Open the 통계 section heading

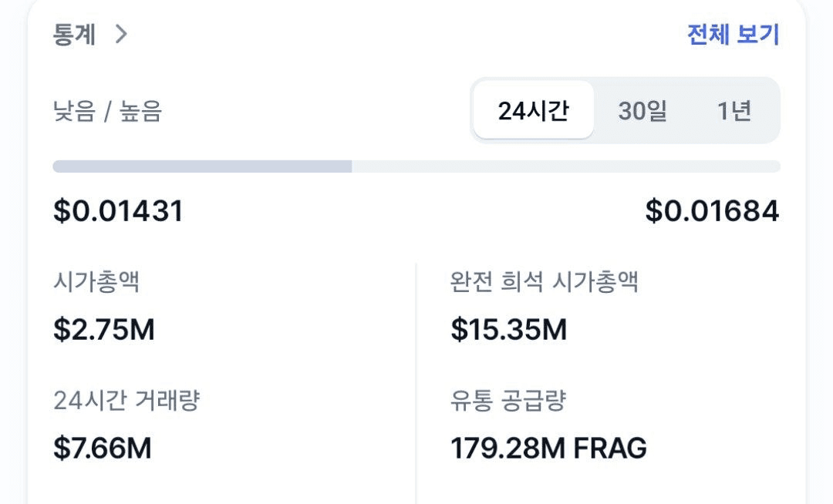(74, 35)
